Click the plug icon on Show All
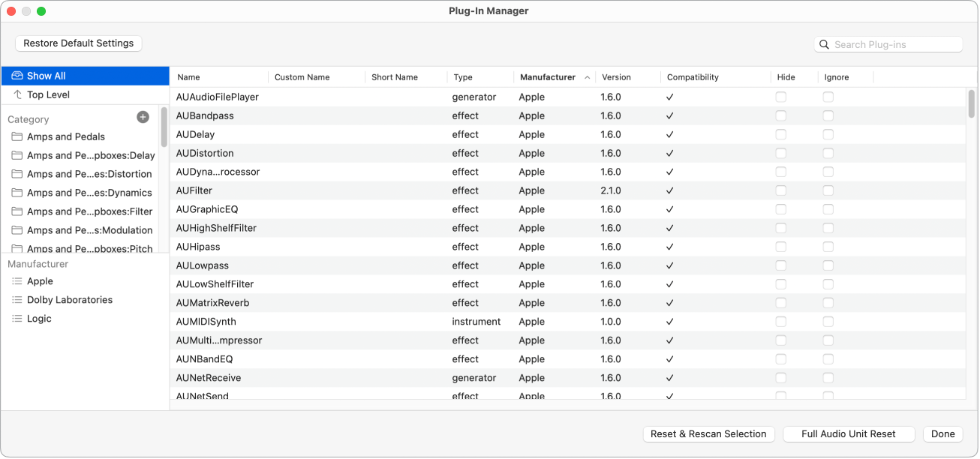The image size is (980, 459). pos(17,75)
